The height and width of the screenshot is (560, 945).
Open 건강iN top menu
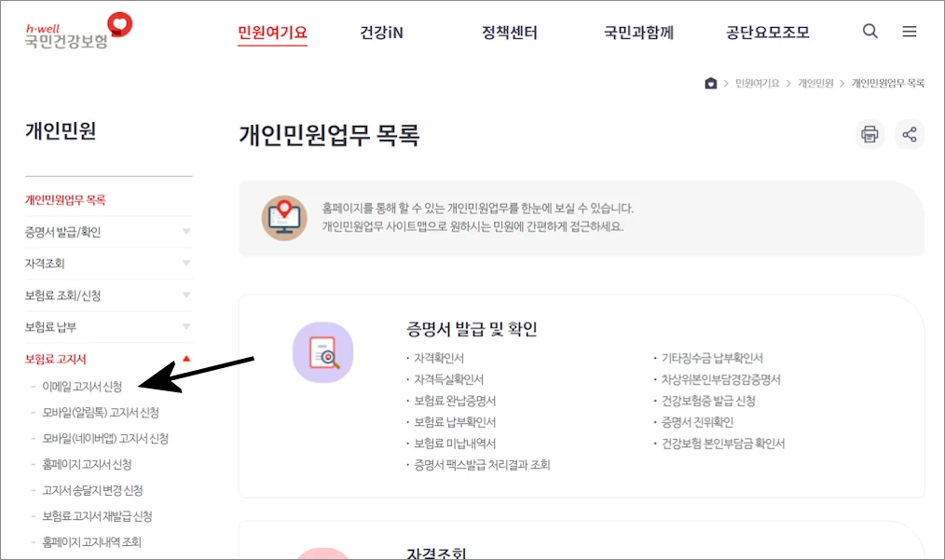pos(381,32)
